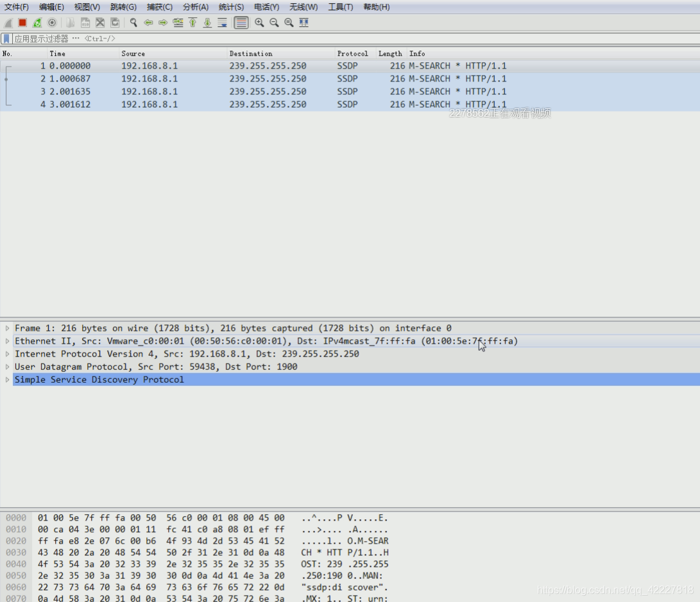Screen dimensions: 700x602
Task: Select the Ethernet II Src Vmware line
Action: [356, 341]
